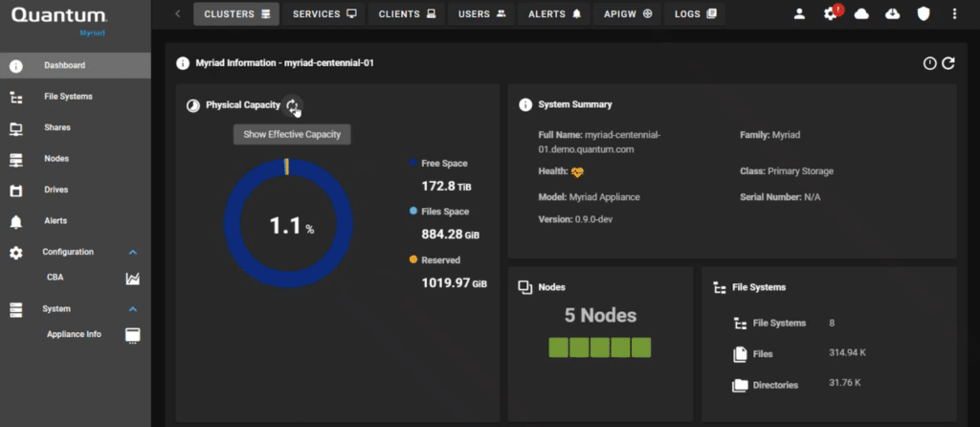Click the shield security icon

click(x=924, y=13)
